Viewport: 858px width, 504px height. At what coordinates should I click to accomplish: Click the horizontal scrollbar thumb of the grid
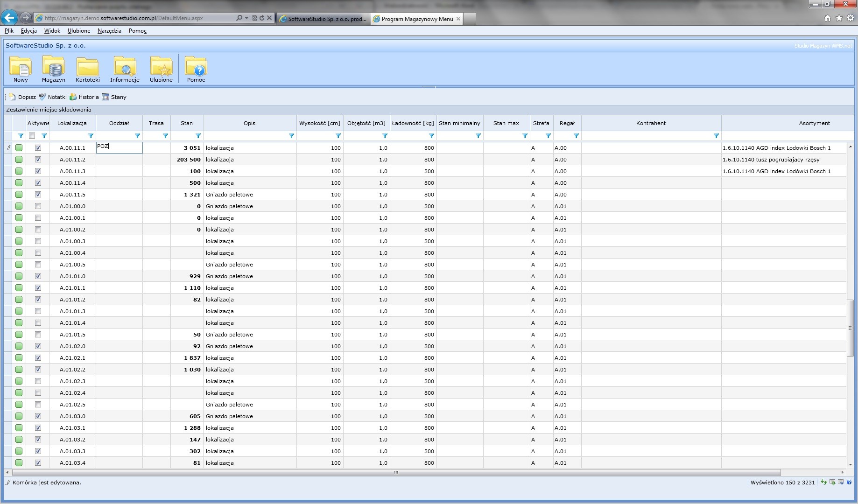coord(396,472)
